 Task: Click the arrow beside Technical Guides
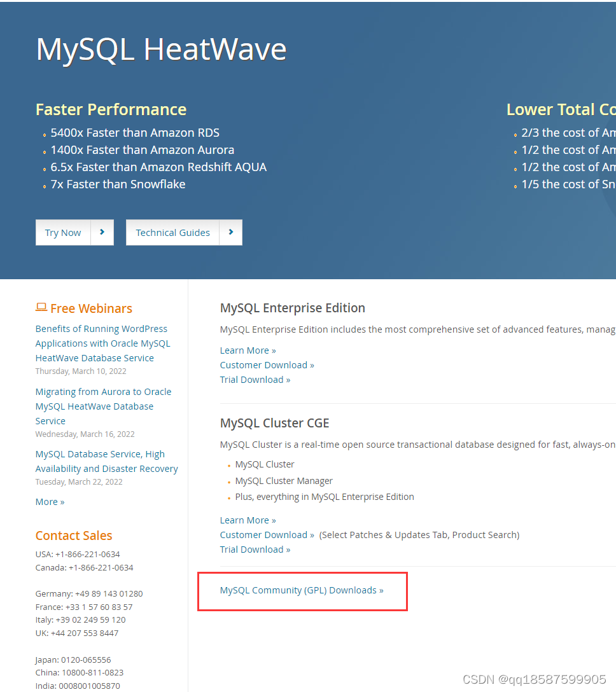coord(230,232)
